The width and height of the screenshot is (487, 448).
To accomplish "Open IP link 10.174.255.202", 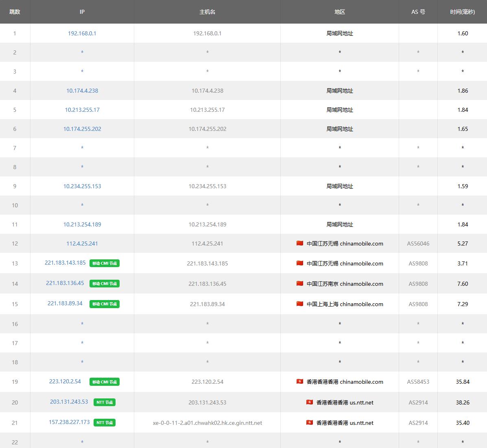I will (82, 129).
